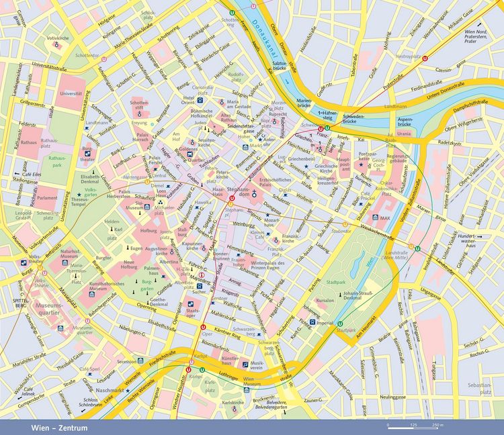
Task: Click the green Schottenring U-Bahn marker
Action: click(232, 13)
